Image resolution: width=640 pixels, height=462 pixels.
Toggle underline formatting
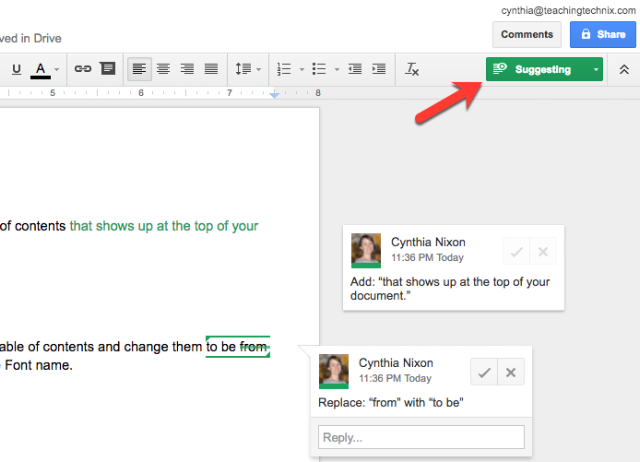[x=16, y=69]
